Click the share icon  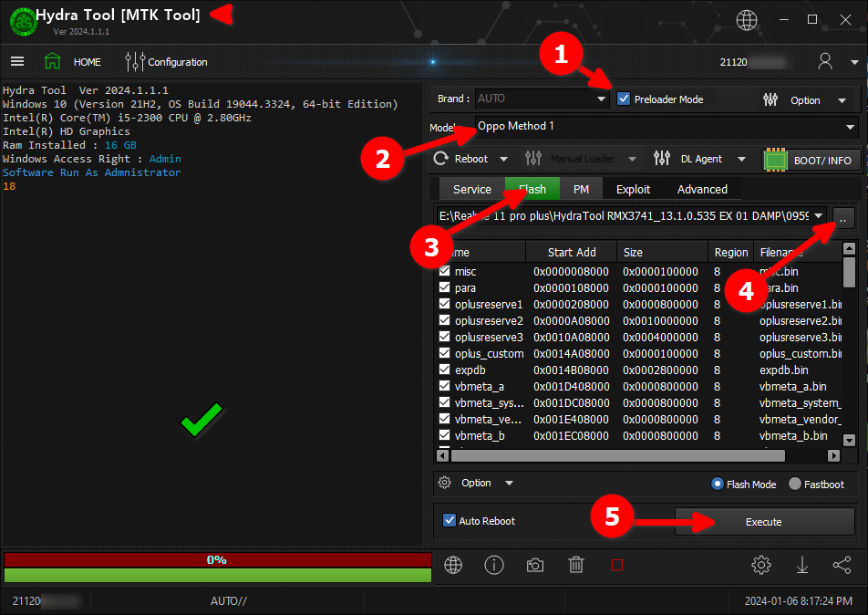pos(842,565)
